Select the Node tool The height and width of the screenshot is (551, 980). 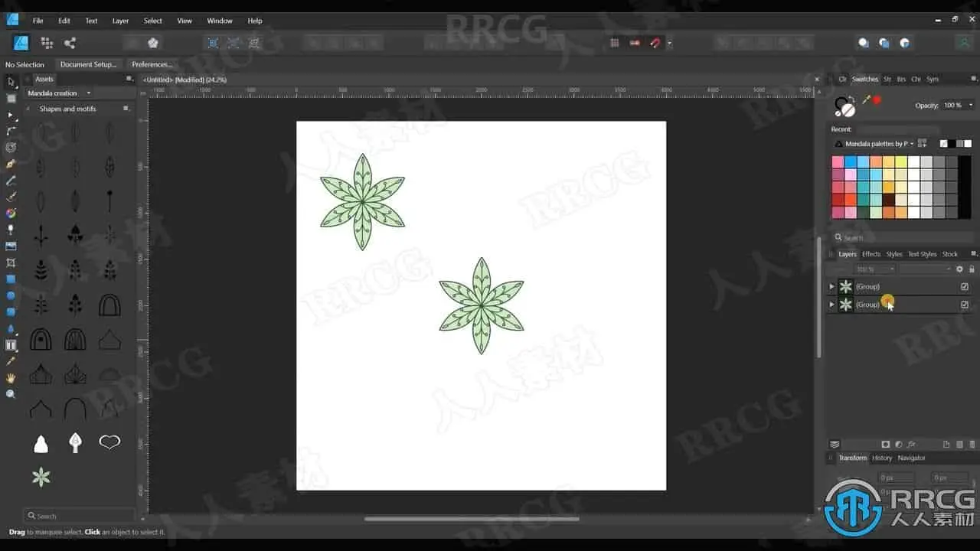11,115
